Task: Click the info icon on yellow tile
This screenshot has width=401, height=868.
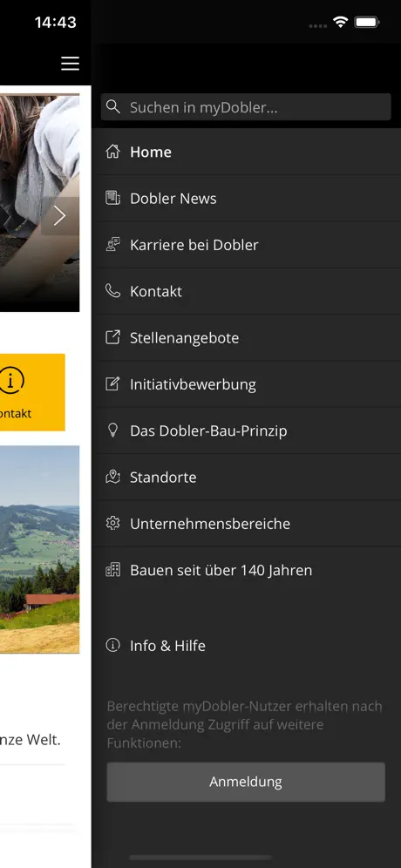Action: [x=11, y=380]
